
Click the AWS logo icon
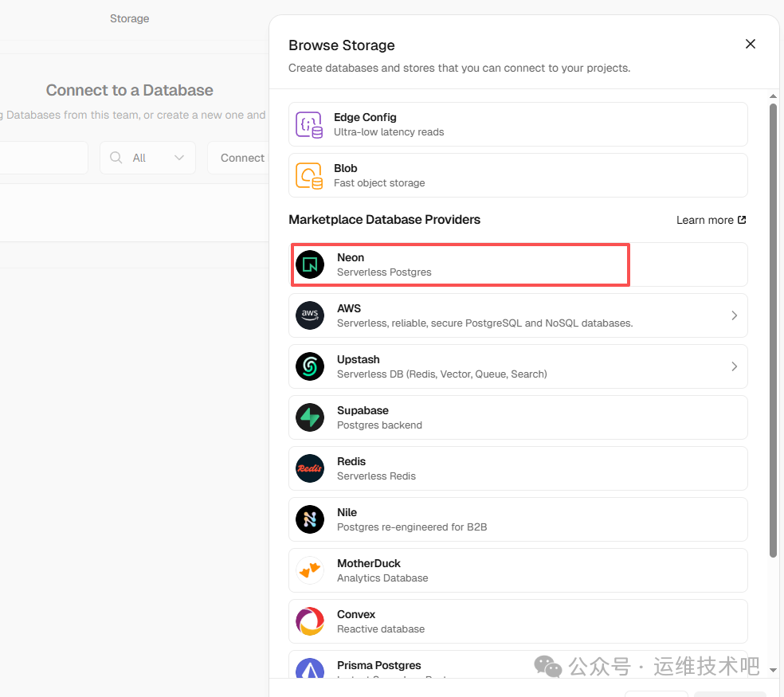[x=310, y=315]
